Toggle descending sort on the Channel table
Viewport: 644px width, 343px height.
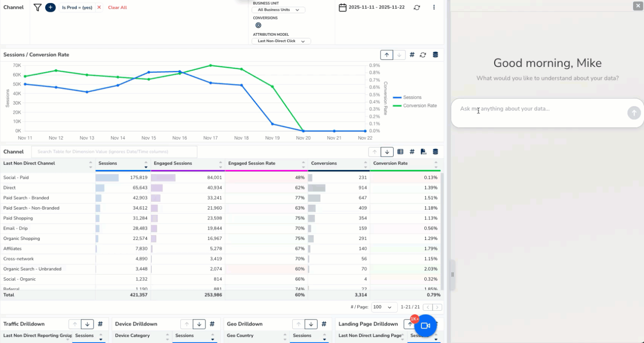coord(387,152)
